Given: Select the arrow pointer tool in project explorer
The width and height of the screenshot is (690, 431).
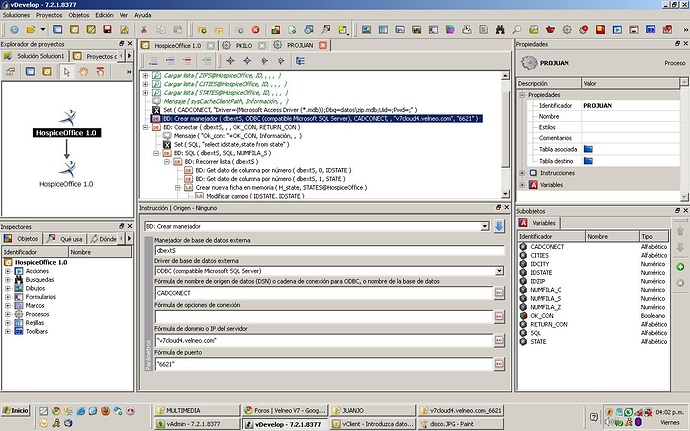Looking at the screenshot, I should [x=67, y=72].
